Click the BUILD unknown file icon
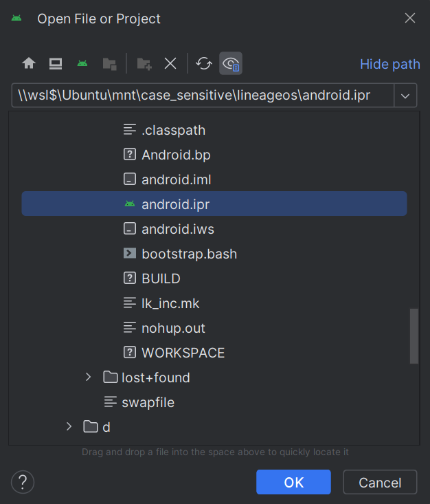Image resolution: width=430 pixels, height=504 pixels. pos(130,278)
